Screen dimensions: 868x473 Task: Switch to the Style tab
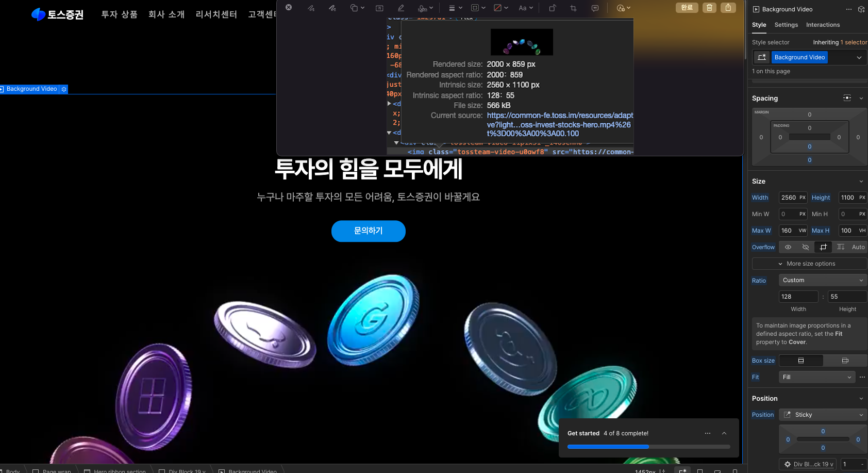[759, 25]
